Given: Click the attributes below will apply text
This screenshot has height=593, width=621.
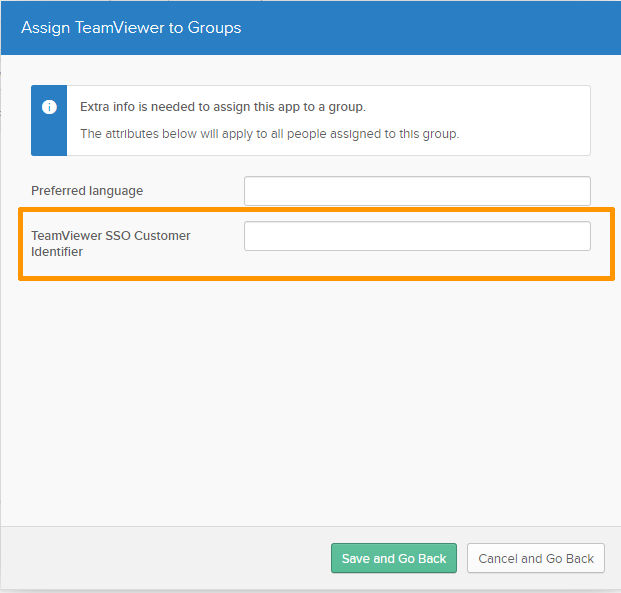Looking at the screenshot, I should (269, 134).
